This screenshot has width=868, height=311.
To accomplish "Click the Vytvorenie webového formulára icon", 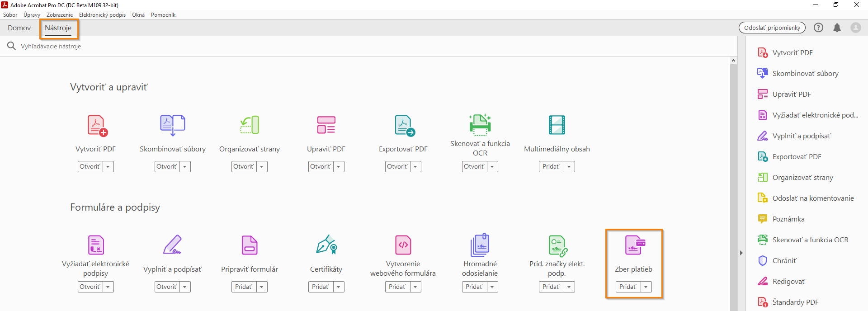I will (x=403, y=245).
